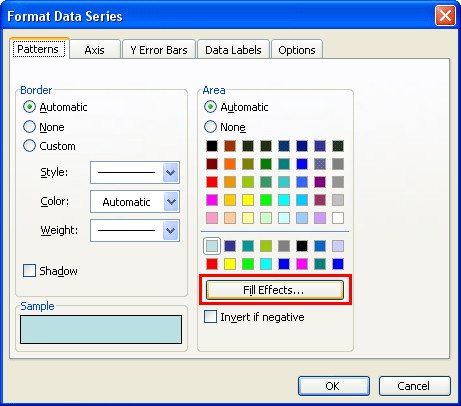Pick the brown color swatch

[x=230, y=146]
